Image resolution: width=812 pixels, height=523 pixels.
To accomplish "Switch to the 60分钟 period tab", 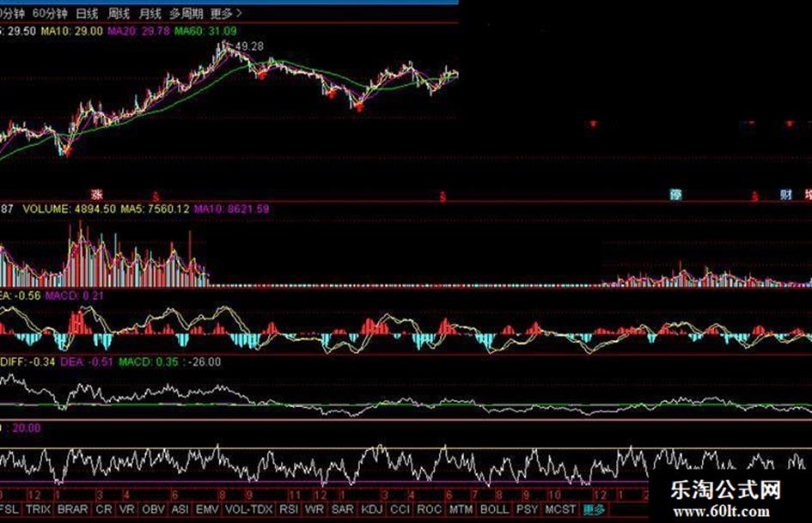I will pyautogui.click(x=49, y=14).
